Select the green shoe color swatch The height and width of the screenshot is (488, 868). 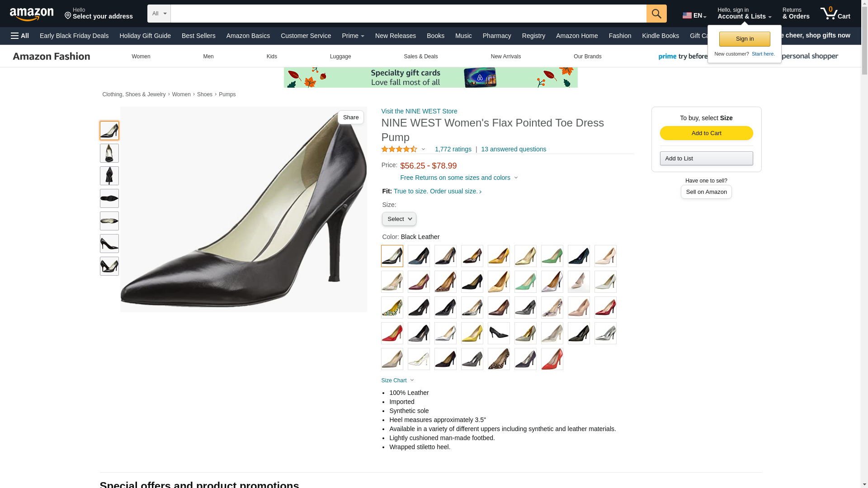click(552, 256)
